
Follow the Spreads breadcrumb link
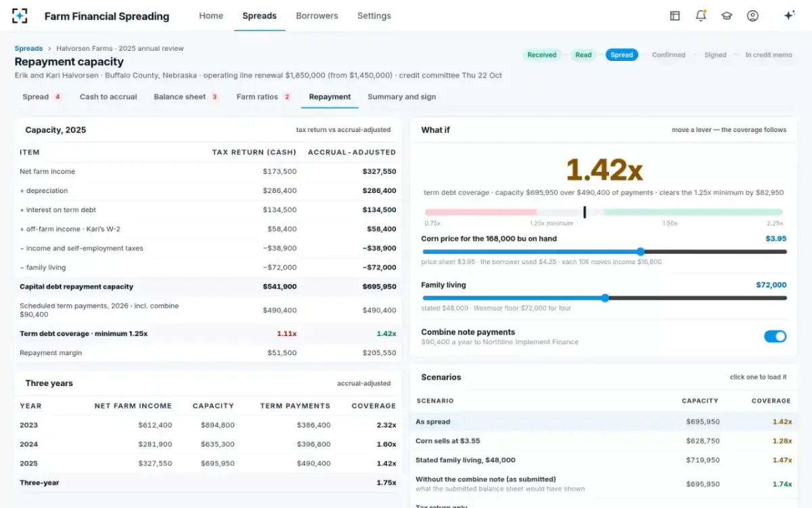(x=28, y=49)
